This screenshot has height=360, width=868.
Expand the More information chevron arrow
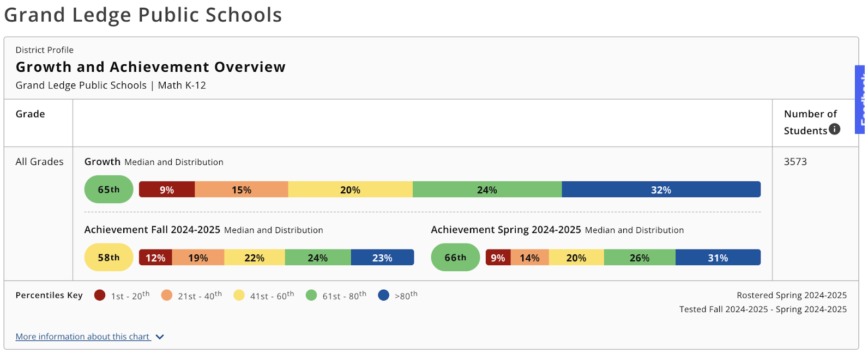point(160,337)
